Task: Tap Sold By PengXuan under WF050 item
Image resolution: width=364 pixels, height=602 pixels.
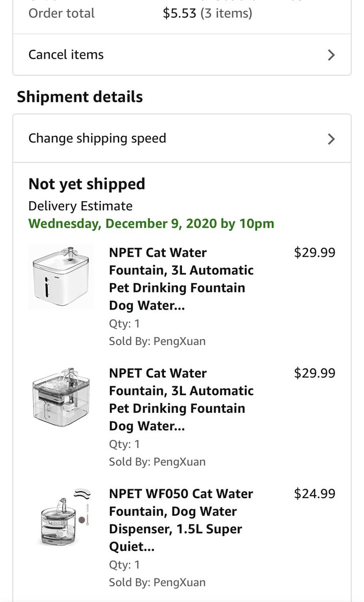Action: point(157,582)
